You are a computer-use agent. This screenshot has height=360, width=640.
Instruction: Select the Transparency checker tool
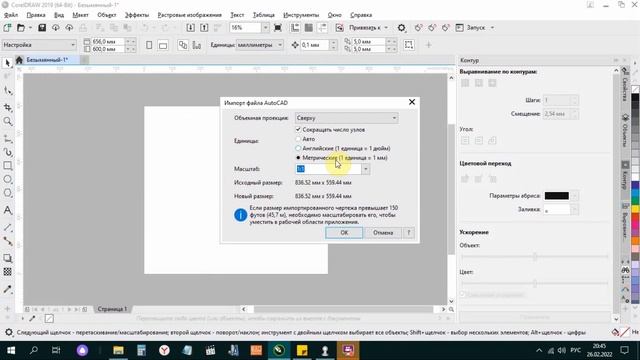[7, 272]
